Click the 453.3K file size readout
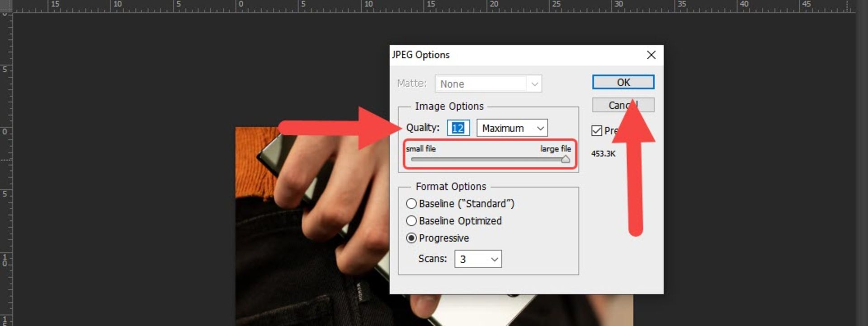Screen dimensions: 868x326 (x=603, y=154)
